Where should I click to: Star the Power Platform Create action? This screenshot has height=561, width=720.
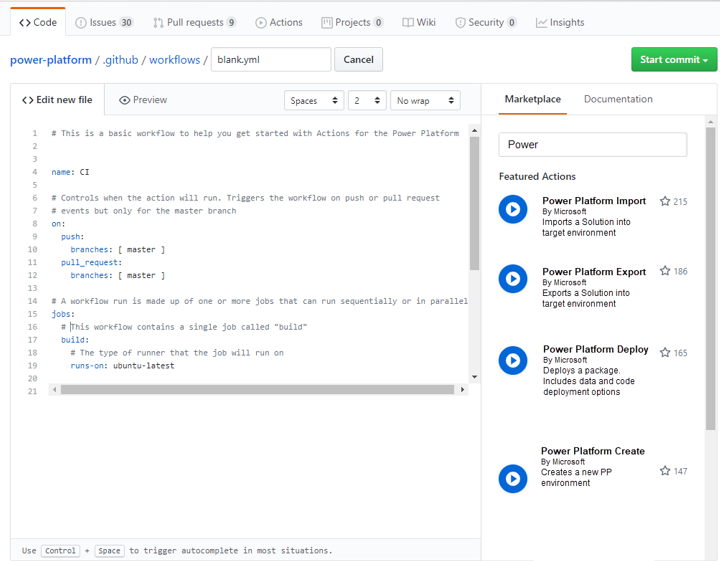[665, 471]
